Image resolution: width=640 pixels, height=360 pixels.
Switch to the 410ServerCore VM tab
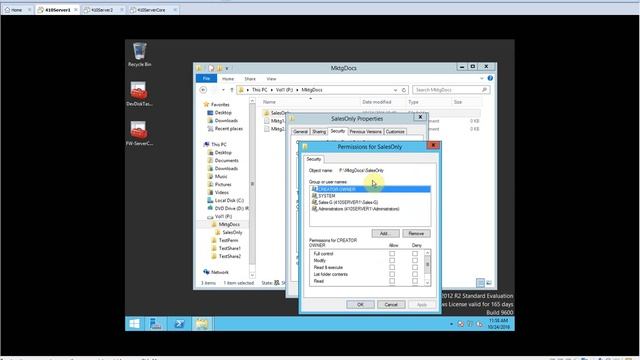pos(153,10)
